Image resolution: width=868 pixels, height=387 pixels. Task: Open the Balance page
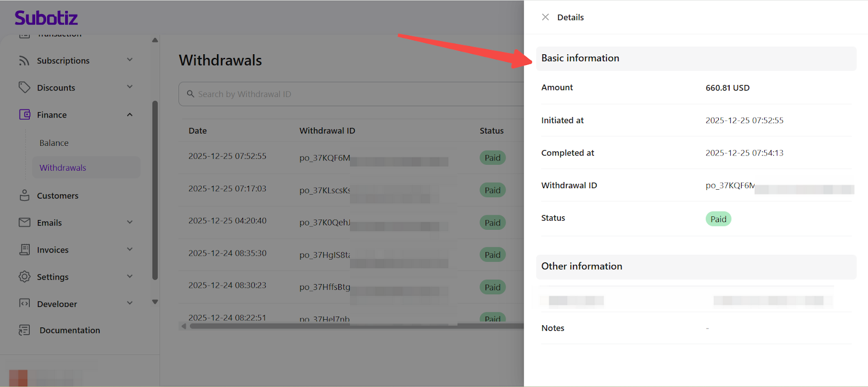pos(54,143)
